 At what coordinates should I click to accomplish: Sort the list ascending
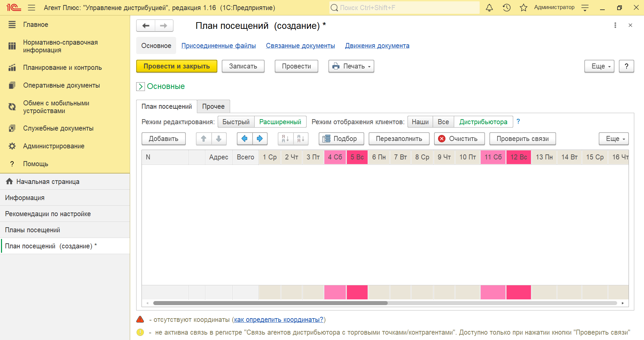[285, 139]
